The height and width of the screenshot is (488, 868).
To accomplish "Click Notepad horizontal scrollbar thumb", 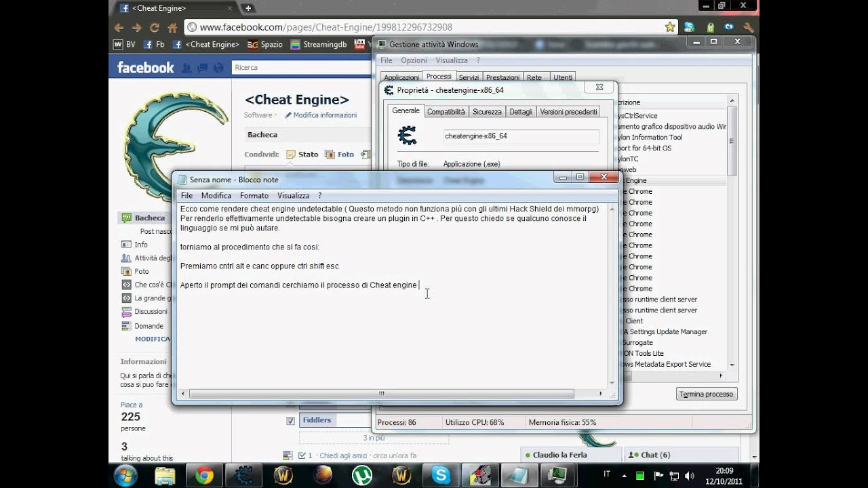I will coord(381,393).
